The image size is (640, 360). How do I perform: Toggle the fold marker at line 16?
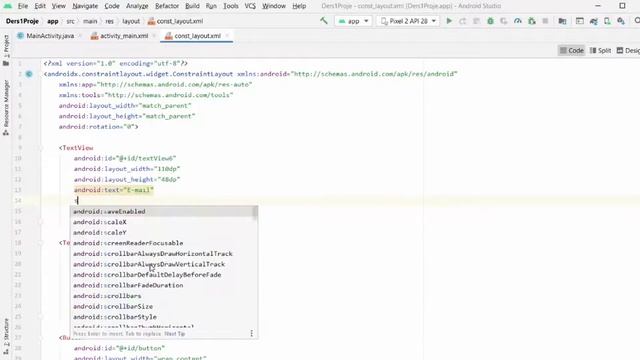coord(41,222)
